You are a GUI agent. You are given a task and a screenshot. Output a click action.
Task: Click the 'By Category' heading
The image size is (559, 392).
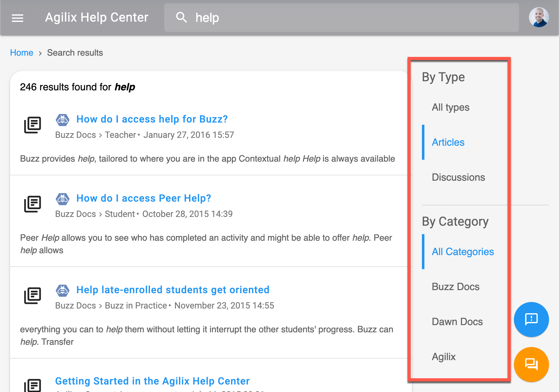point(455,221)
